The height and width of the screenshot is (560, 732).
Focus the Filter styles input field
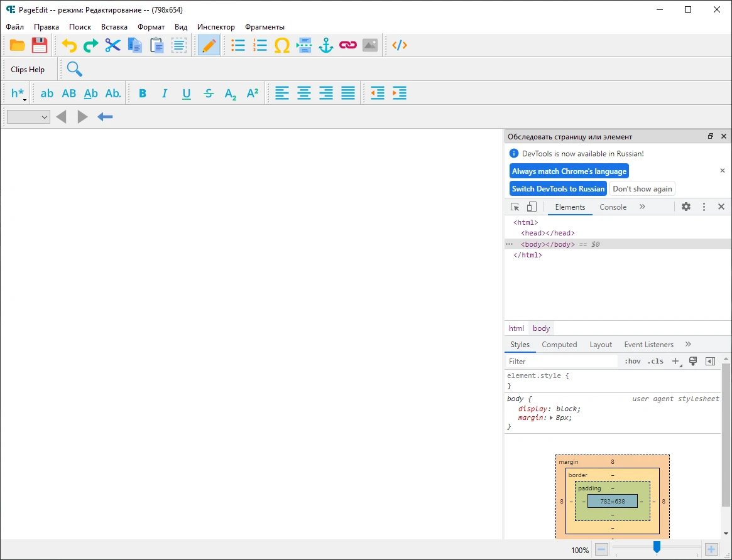562,362
